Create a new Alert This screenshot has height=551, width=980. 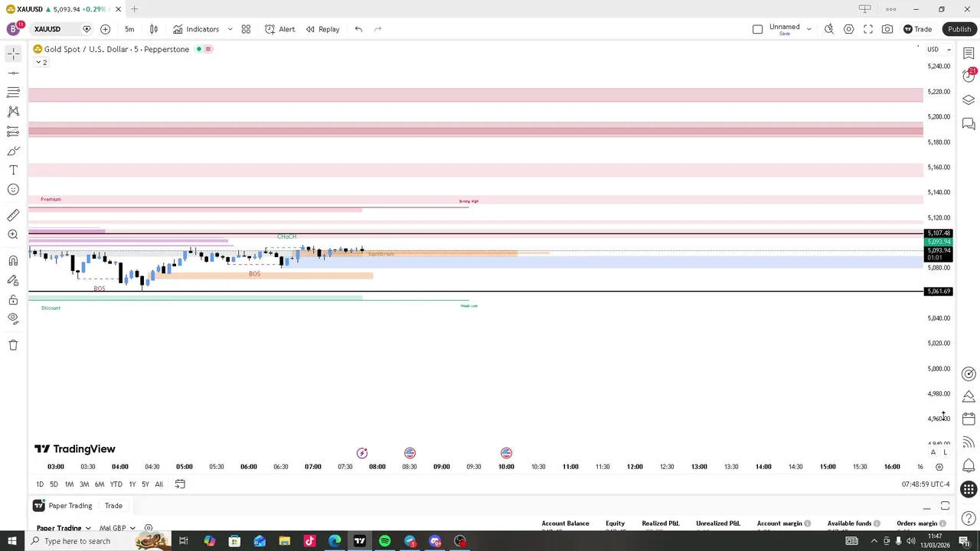[280, 29]
